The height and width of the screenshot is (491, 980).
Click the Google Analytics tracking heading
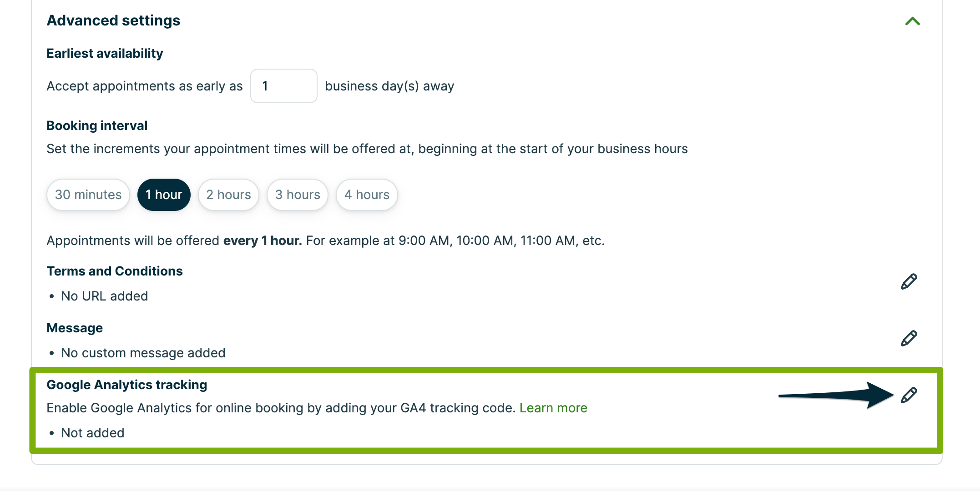click(x=127, y=385)
